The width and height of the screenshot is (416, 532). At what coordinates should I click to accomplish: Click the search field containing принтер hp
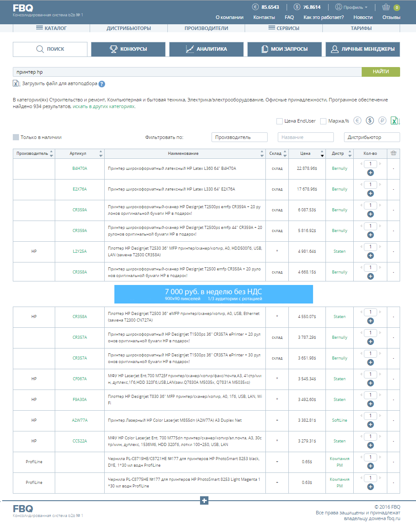point(187,72)
